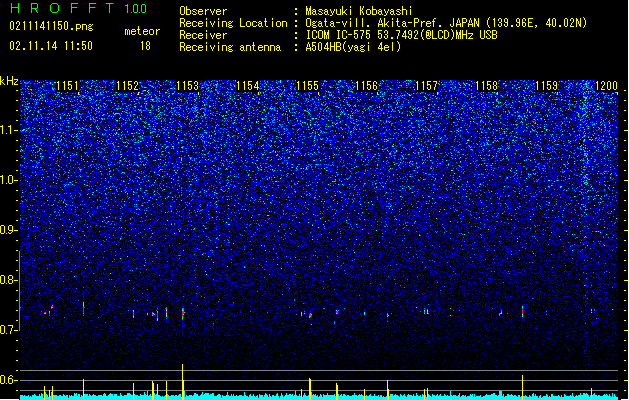The width and height of the screenshot is (629, 400).
Task: Click the 1158 time marker
Action: point(486,86)
